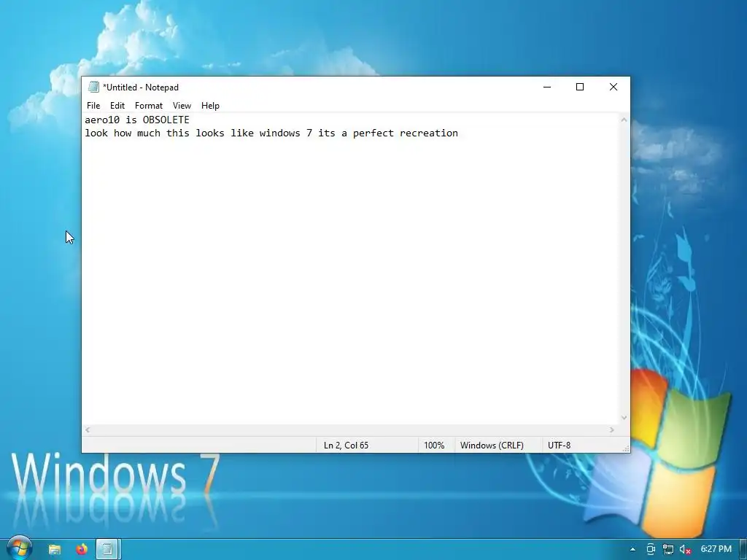The image size is (747, 560).
Task: Launch Firefox from the taskbar
Action: coord(82,549)
